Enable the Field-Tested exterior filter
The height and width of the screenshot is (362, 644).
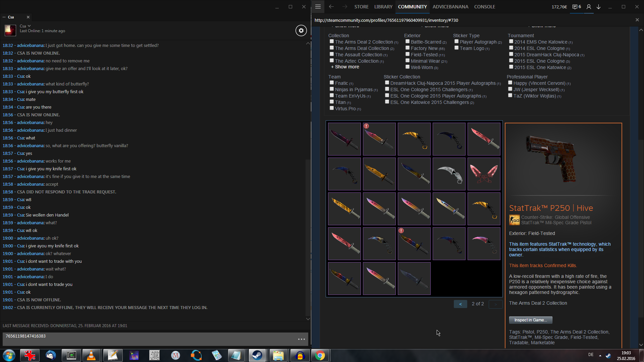[x=408, y=54]
